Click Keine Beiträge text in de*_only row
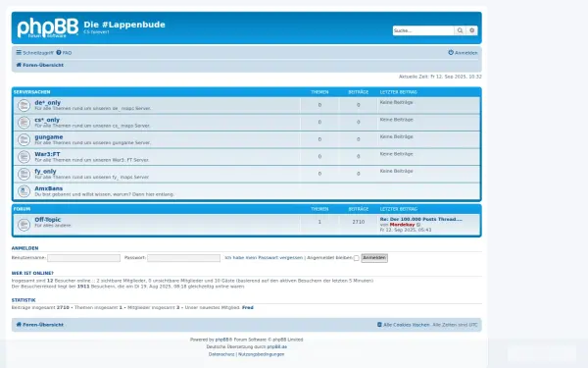The width and height of the screenshot is (588, 368). 396,102
